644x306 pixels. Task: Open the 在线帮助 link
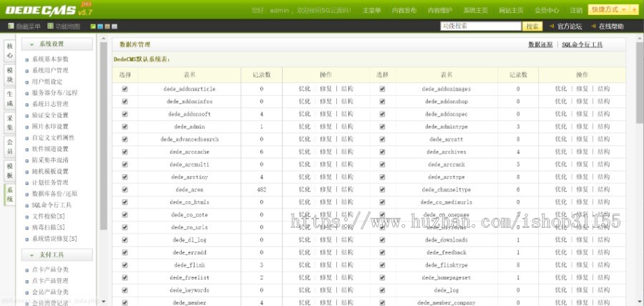point(611,27)
